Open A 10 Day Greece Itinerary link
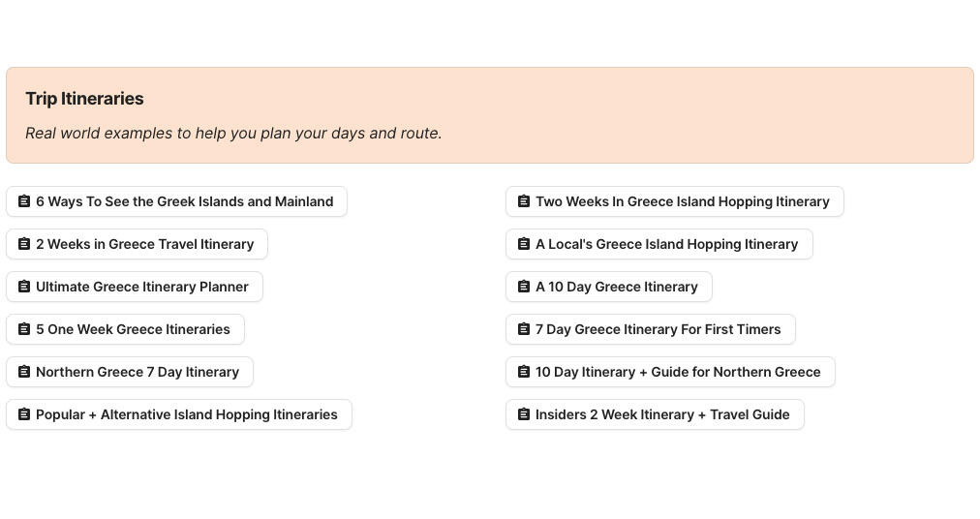This screenshot has width=980, height=519. pos(616,287)
